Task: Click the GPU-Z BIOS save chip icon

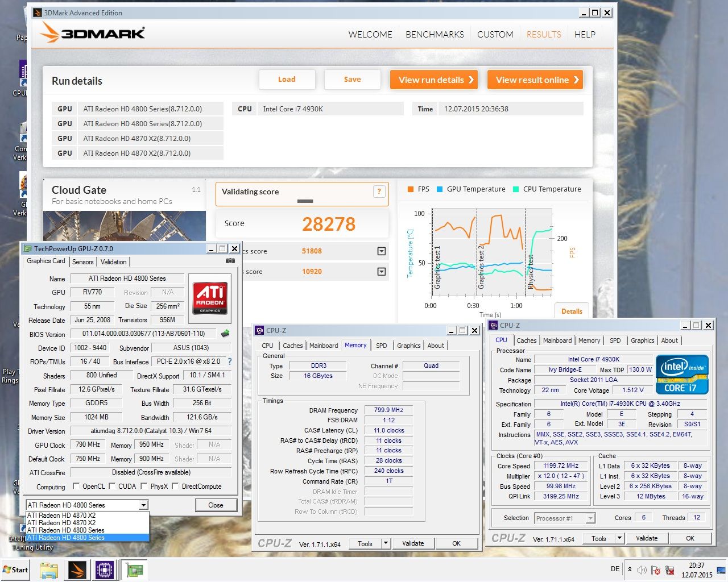Action: click(225, 334)
